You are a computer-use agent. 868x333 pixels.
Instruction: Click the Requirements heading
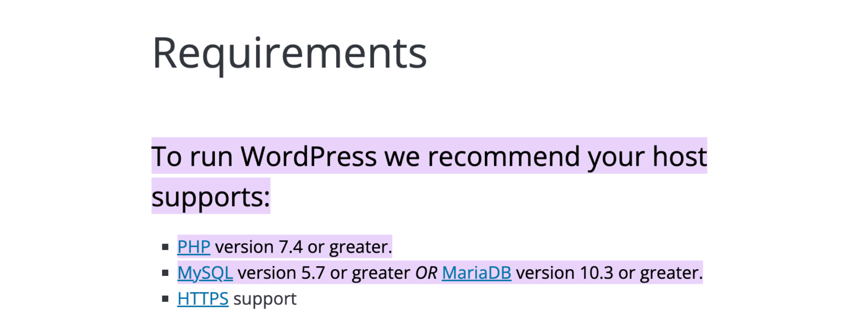pos(289,53)
